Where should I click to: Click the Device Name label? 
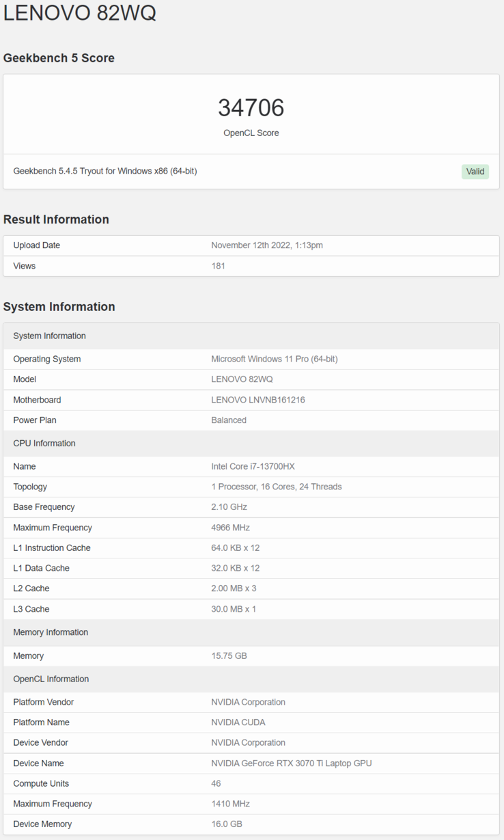(x=39, y=763)
